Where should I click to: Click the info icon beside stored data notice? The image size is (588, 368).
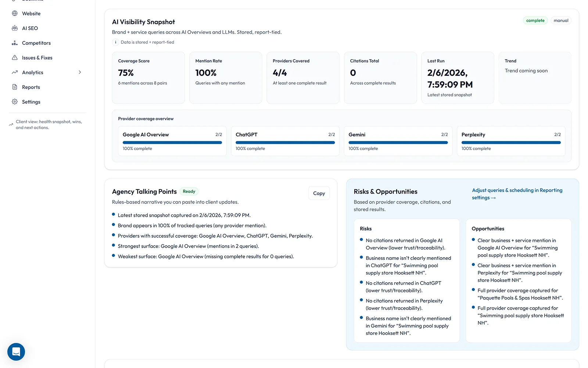click(x=115, y=42)
